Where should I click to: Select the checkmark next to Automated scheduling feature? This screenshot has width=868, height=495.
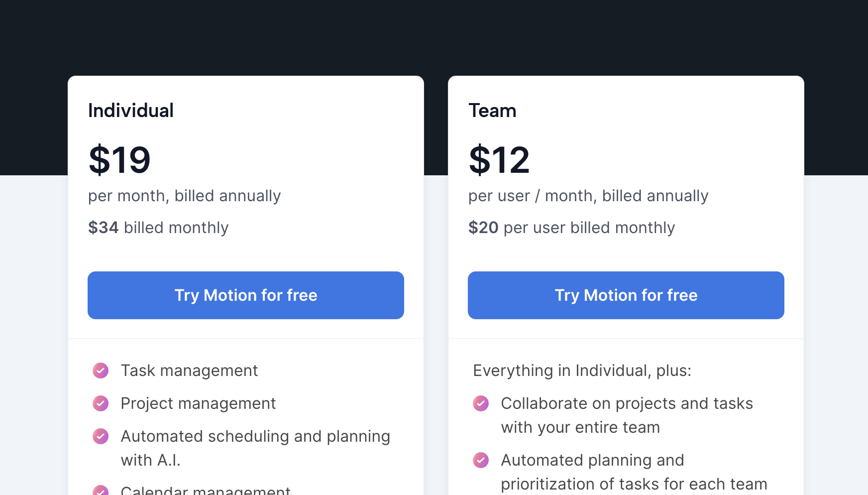[x=101, y=436]
